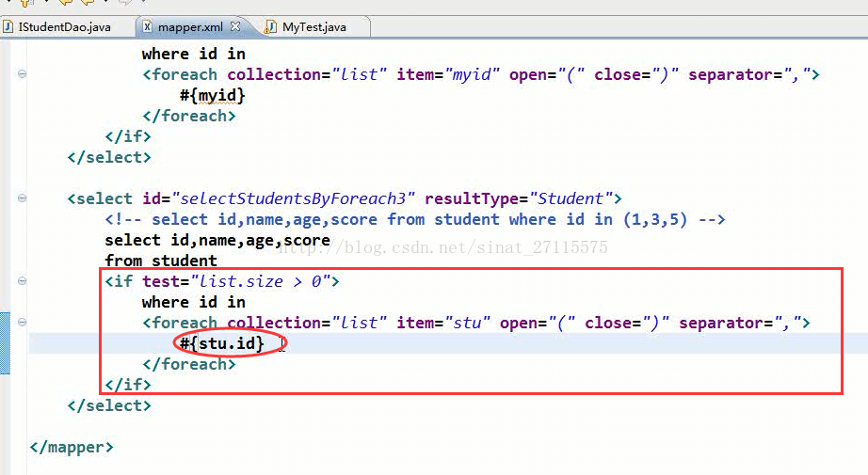The image size is (868, 475).
Task: Collapse the if test="list.size > 0" block
Action: 23,281
